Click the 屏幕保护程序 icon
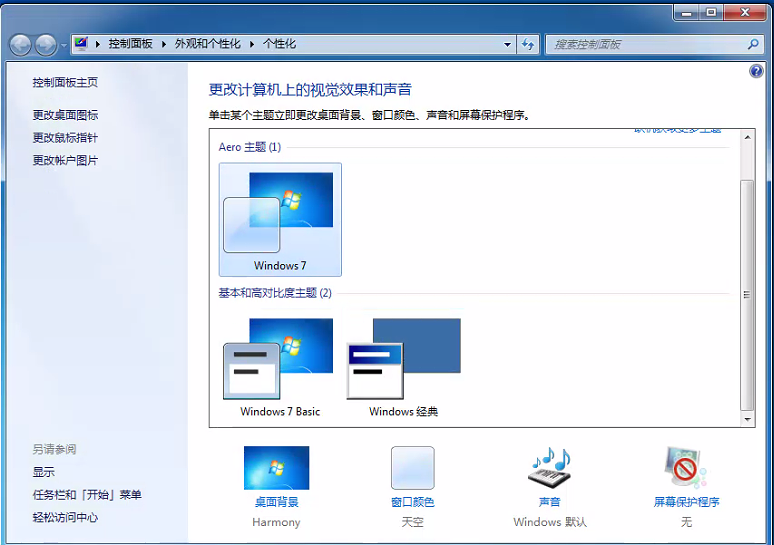Viewport: 774px width, 545px height. pos(686,467)
